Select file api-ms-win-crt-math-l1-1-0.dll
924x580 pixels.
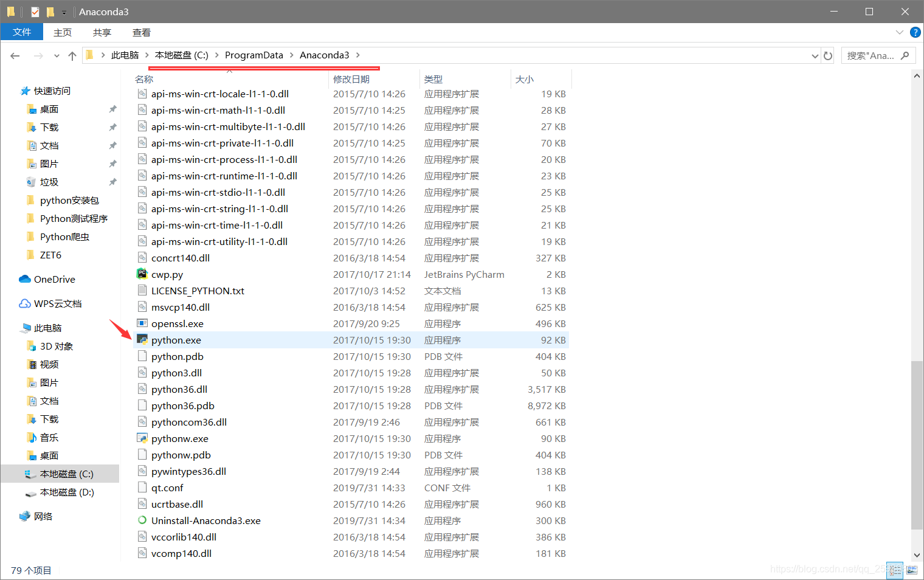tap(218, 111)
